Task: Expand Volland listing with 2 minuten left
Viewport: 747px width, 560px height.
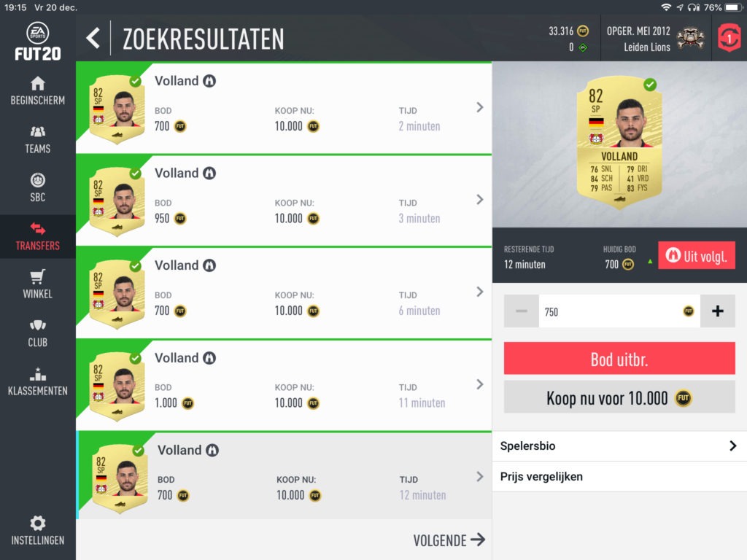Action: pyautogui.click(x=284, y=108)
